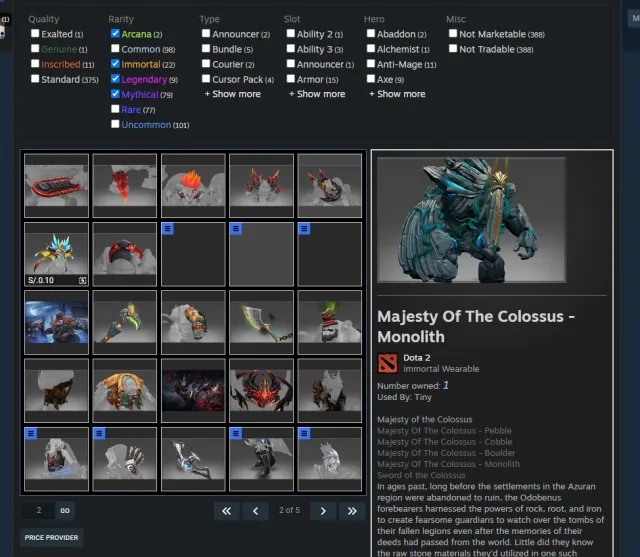The height and width of the screenshot is (557, 640).
Task: Select the red flame spike item
Action: [124, 186]
